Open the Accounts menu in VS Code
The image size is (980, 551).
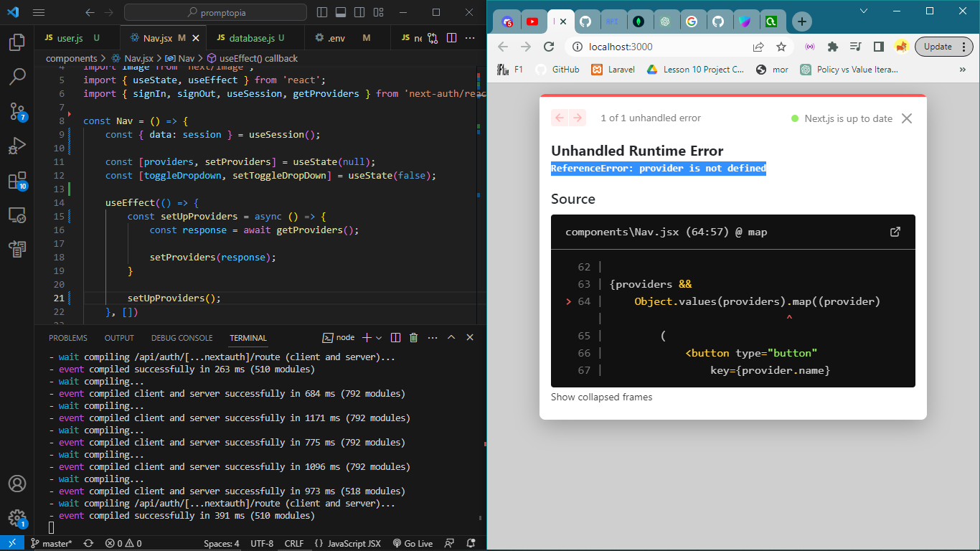click(x=17, y=484)
